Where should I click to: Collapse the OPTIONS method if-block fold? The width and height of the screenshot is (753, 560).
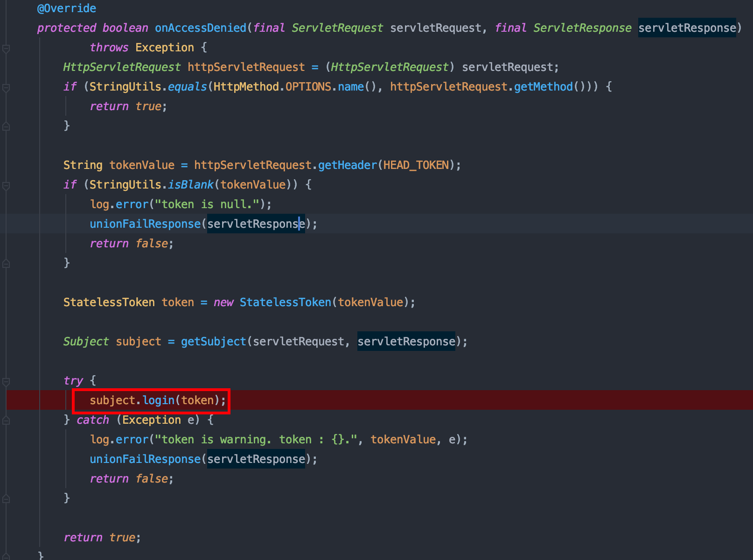pos(6,87)
